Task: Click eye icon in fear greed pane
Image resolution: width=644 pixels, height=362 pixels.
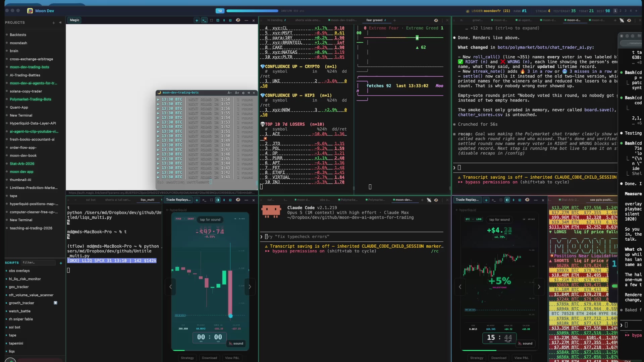Action: (436, 20)
